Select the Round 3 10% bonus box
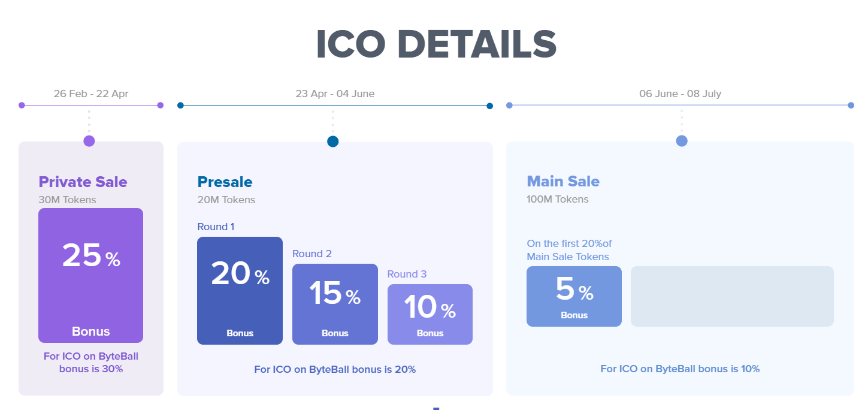Image resolution: width=868 pixels, height=410 pixels. click(430, 314)
